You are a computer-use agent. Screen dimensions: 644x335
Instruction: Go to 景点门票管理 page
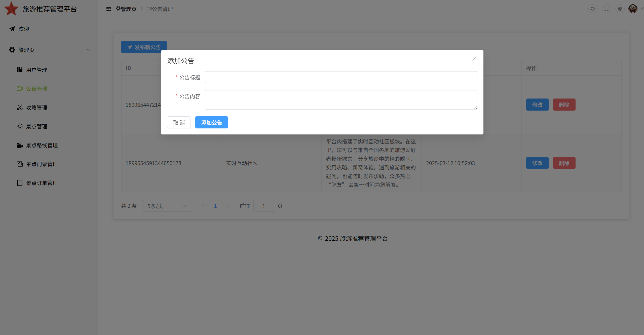coord(42,164)
